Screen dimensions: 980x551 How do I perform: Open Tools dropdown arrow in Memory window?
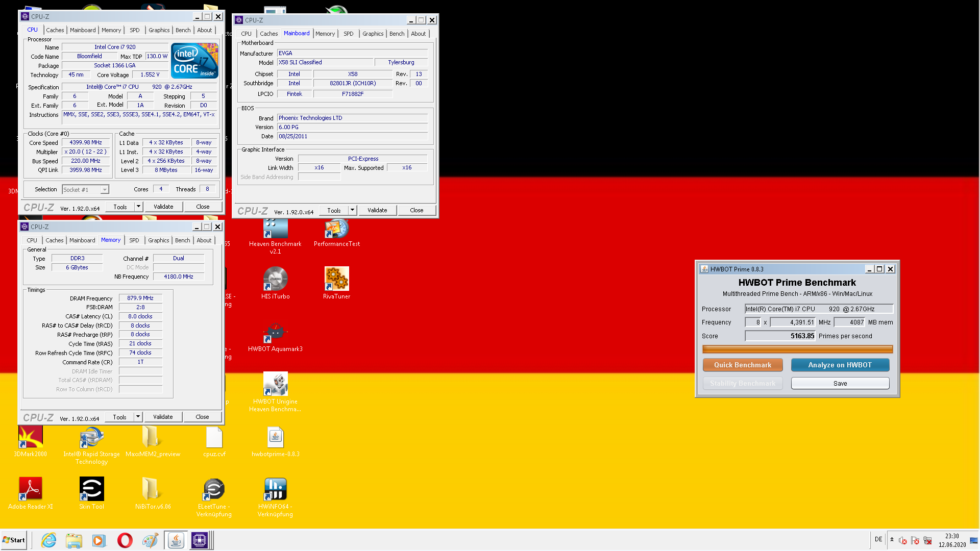[138, 417]
